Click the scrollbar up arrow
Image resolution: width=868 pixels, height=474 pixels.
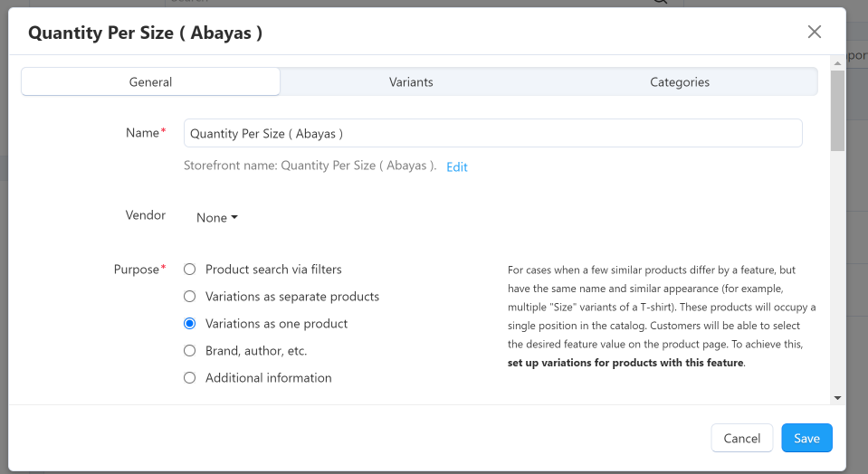coord(837,63)
